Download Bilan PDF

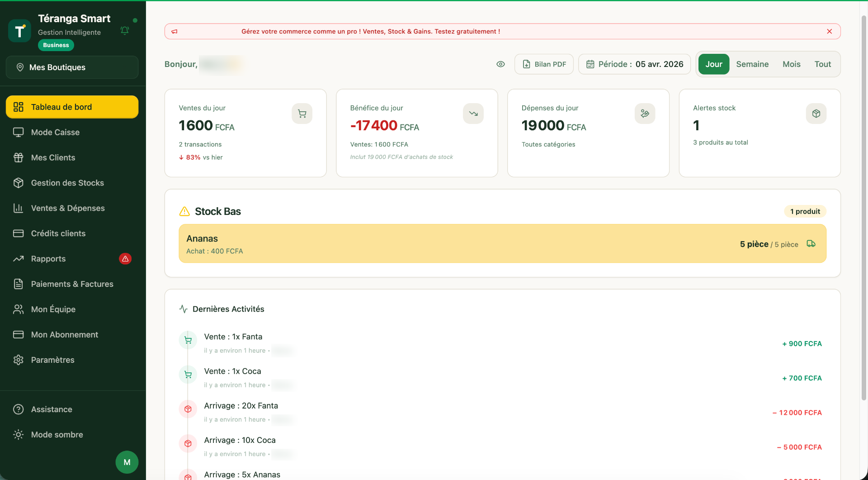coord(544,64)
